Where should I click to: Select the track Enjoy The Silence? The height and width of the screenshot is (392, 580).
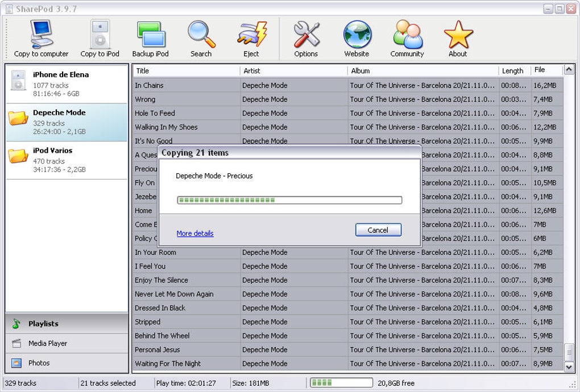point(347,280)
